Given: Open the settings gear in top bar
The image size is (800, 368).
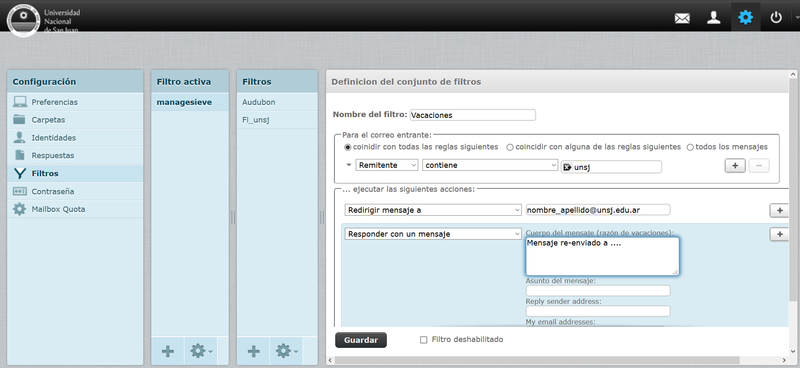Looking at the screenshot, I should [745, 18].
